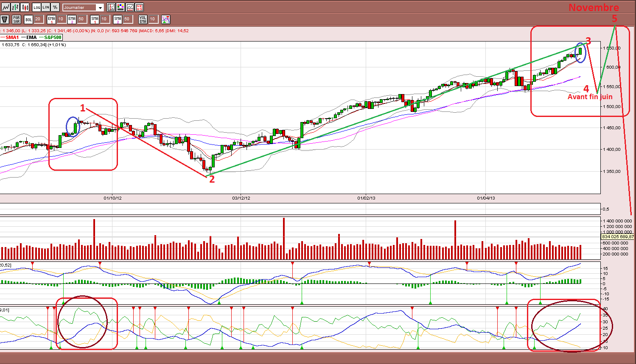
Task: Toggle the PAR SAR indicator
Action: 17,19
